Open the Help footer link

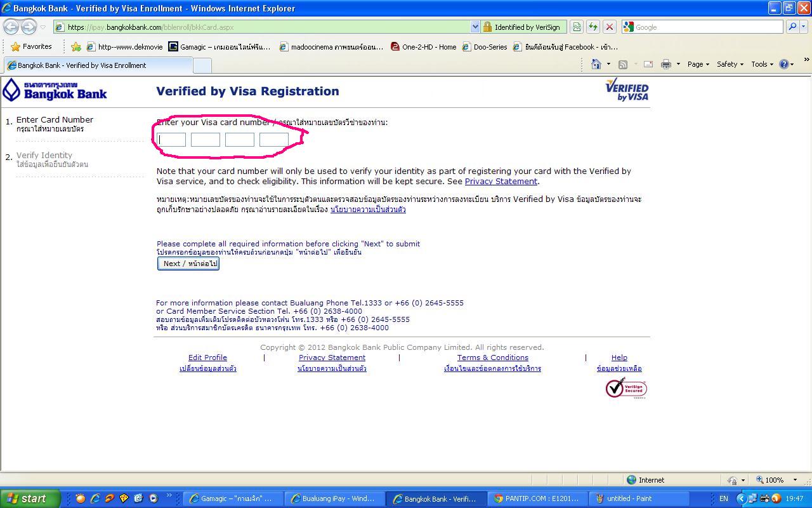tap(619, 358)
